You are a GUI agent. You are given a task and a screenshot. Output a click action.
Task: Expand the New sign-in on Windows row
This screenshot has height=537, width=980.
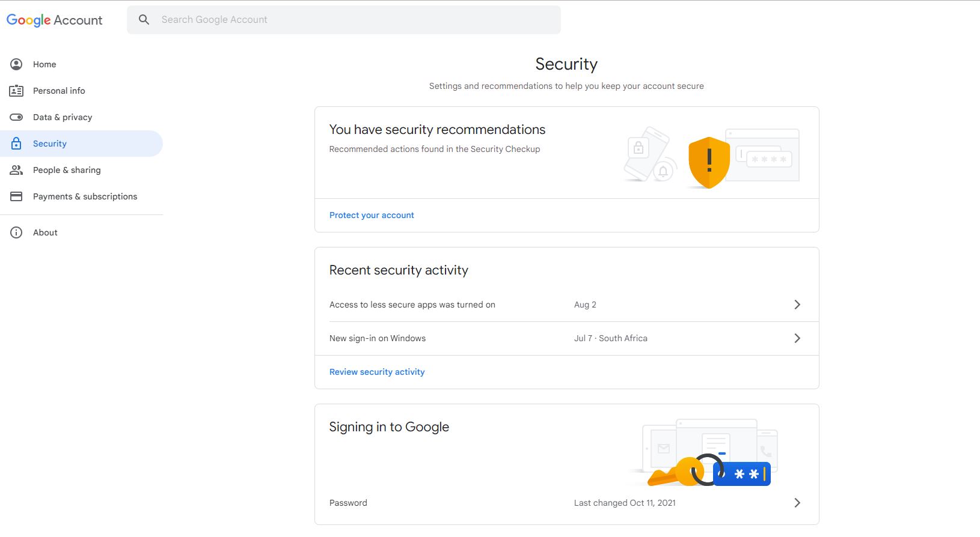797,338
